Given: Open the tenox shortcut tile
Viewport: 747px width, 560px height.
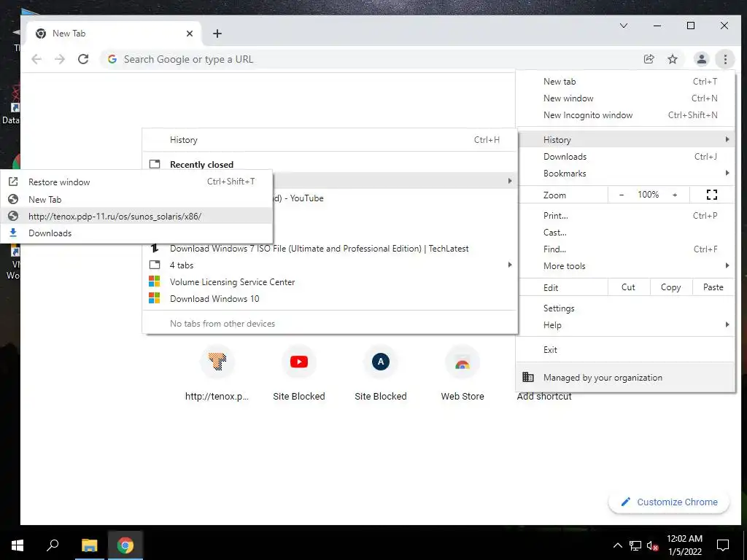Looking at the screenshot, I should coord(217,373).
